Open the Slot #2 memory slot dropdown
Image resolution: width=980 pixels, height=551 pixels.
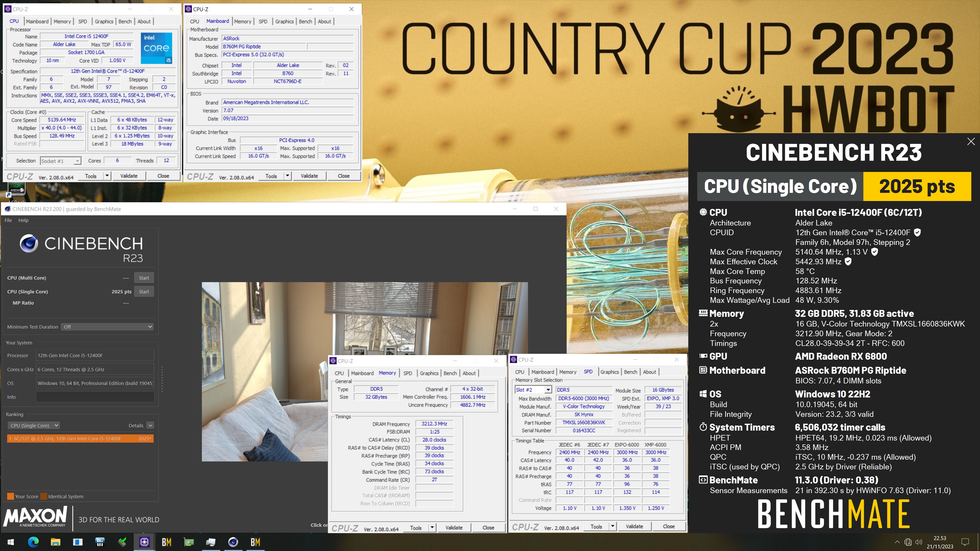coord(533,390)
